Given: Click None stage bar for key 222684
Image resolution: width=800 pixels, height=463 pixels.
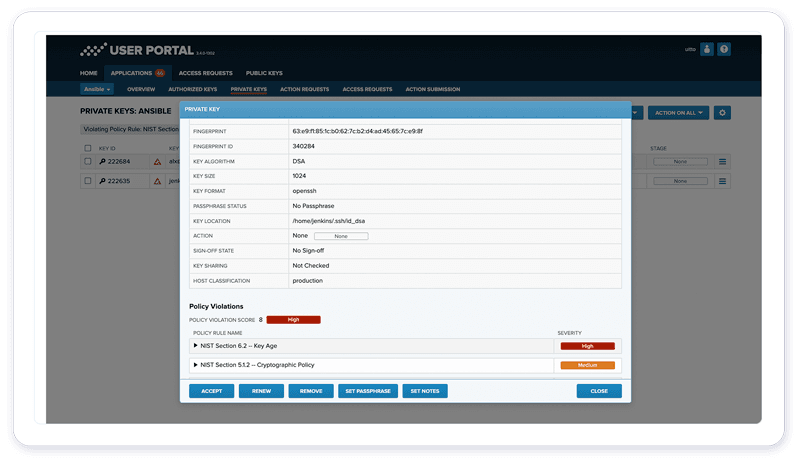Looking at the screenshot, I should pyautogui.click(x=680, y=162).
